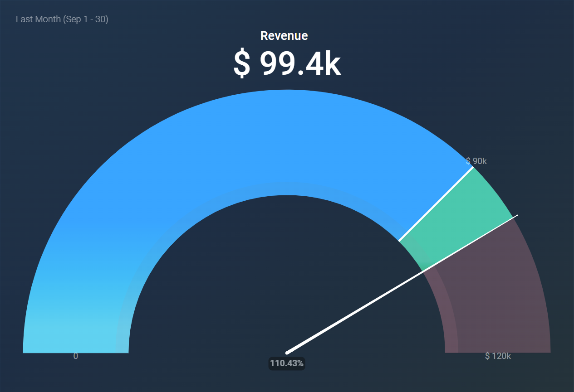Click the inner edge of the gauge ring
Viewport: 574px width, 392px height.
(286, 195)
